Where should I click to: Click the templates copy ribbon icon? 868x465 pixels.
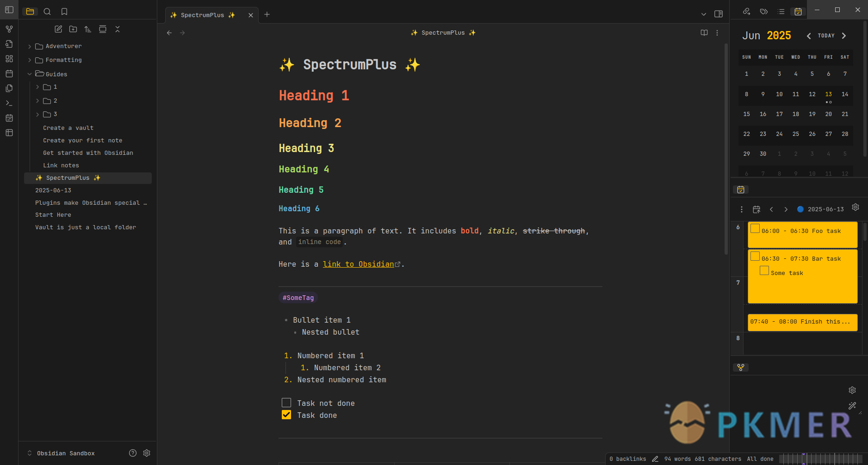tap(9, 88)
